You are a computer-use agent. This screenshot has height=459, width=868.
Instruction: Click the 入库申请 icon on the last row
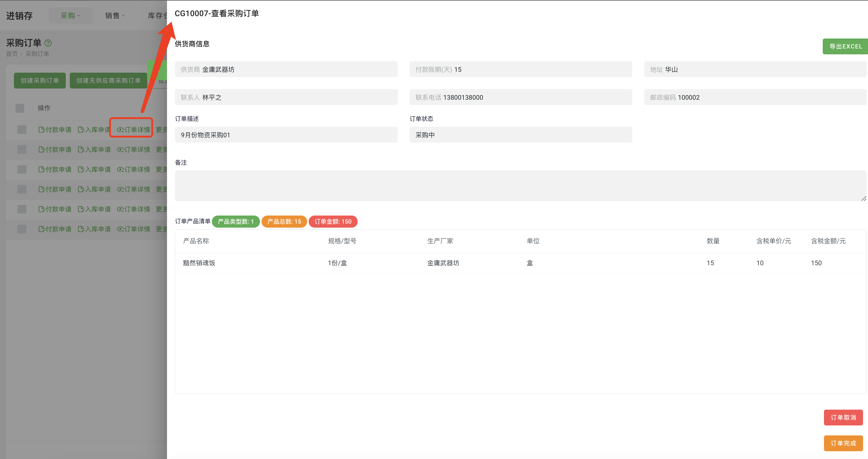coord(94,229)
